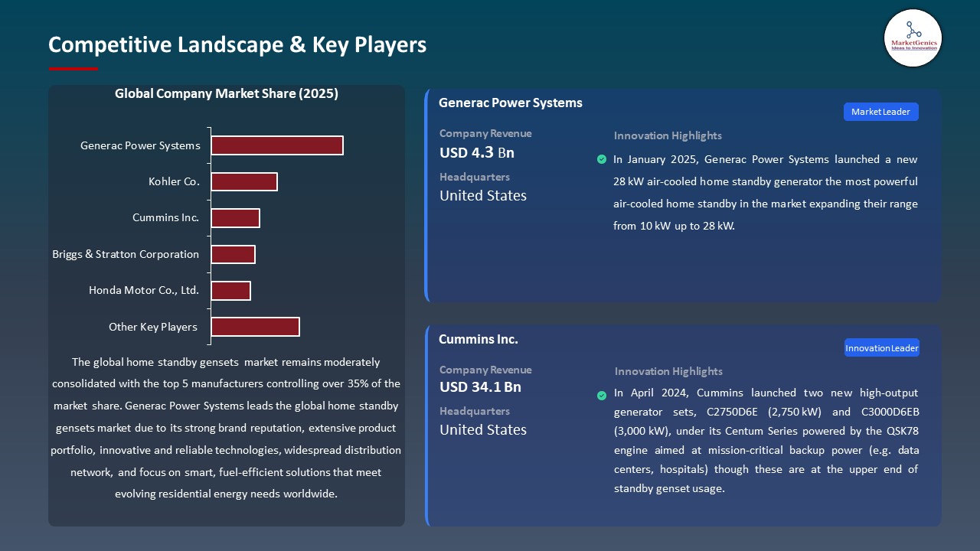980x551 pixels.
Task: Click the Other Key Players bar
Action: coord(255,326)
